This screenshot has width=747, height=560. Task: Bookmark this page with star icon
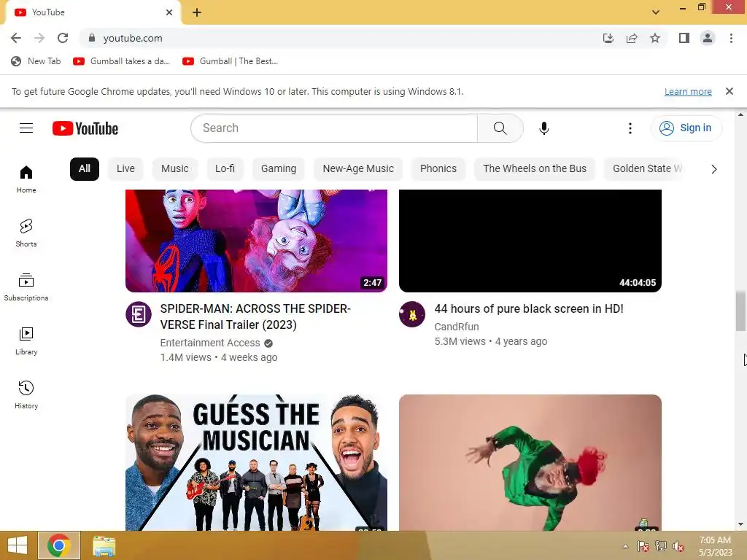[x=655, y=38]
